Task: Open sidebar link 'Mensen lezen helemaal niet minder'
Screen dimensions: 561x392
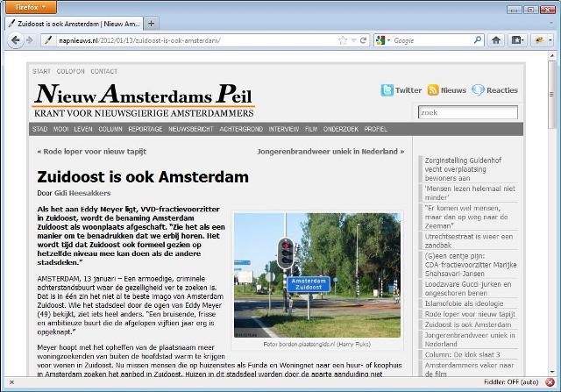Action: pyautogui.click(x=470, y=193)
